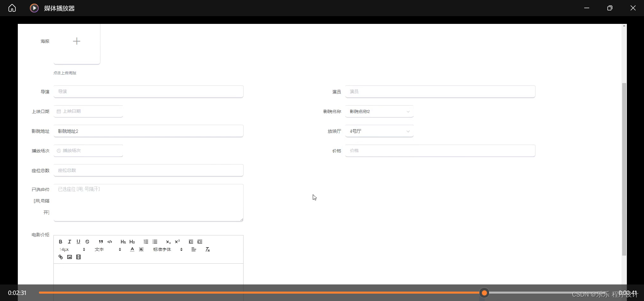Apply H2 heading style
The image size is (644, 301).
(x=132, y=242)
